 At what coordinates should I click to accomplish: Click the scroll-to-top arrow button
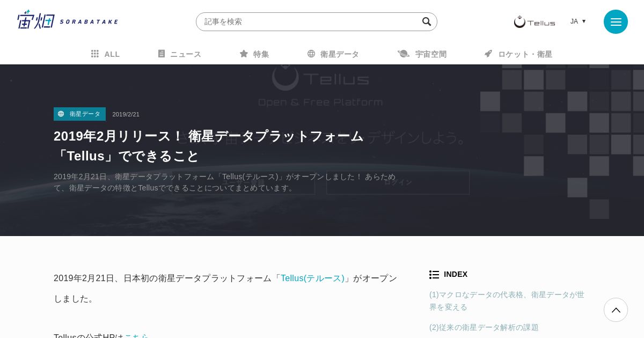616,310
